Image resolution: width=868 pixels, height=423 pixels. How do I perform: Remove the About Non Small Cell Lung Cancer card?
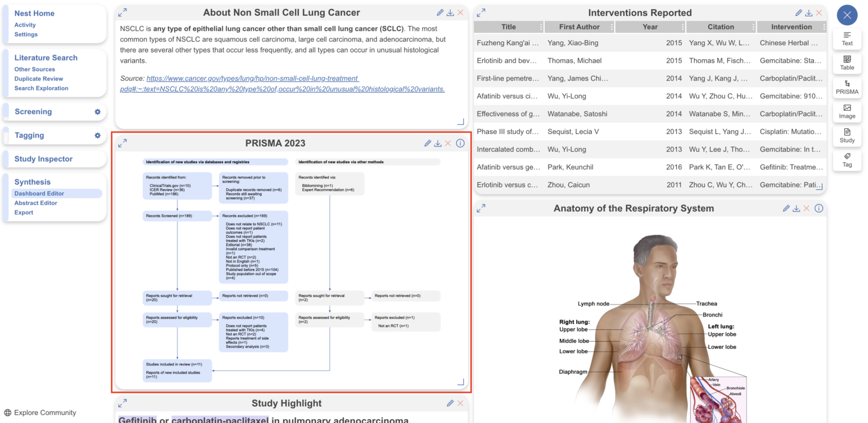pyautogui.click(x=461, y=12)
